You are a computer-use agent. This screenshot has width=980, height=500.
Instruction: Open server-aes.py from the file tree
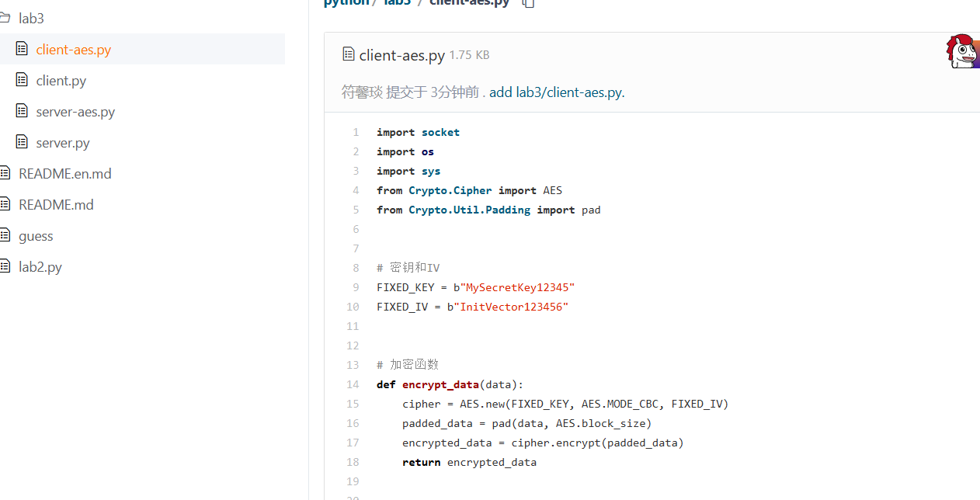point(75,112)
